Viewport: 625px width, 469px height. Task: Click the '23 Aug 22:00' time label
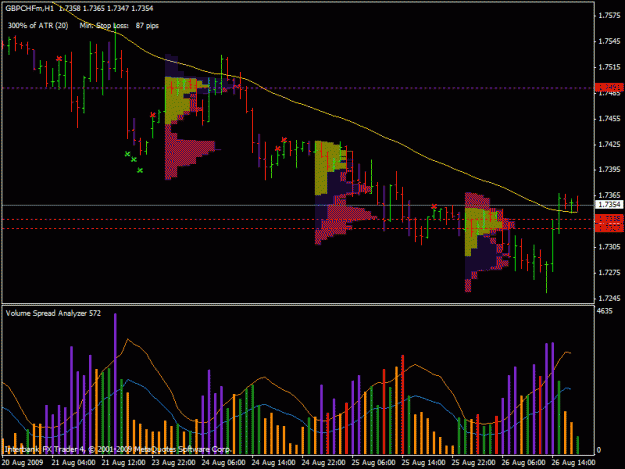pos(173,463)
